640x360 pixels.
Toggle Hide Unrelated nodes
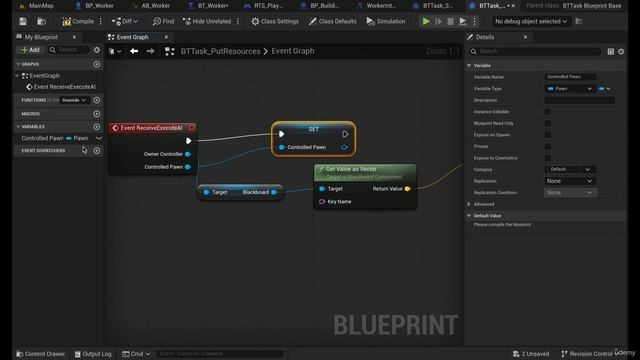(207, 21)
